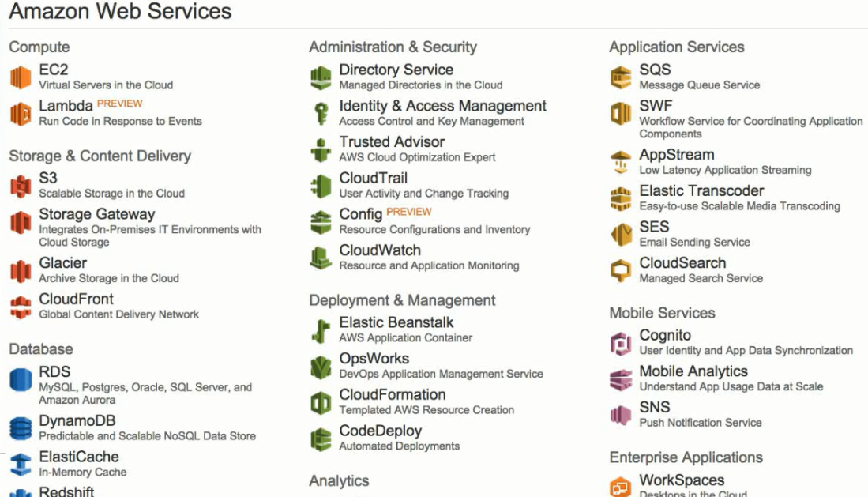Select the CloudFormation link
This screenshot has width=868, height=497.
[x=393, y=394]
